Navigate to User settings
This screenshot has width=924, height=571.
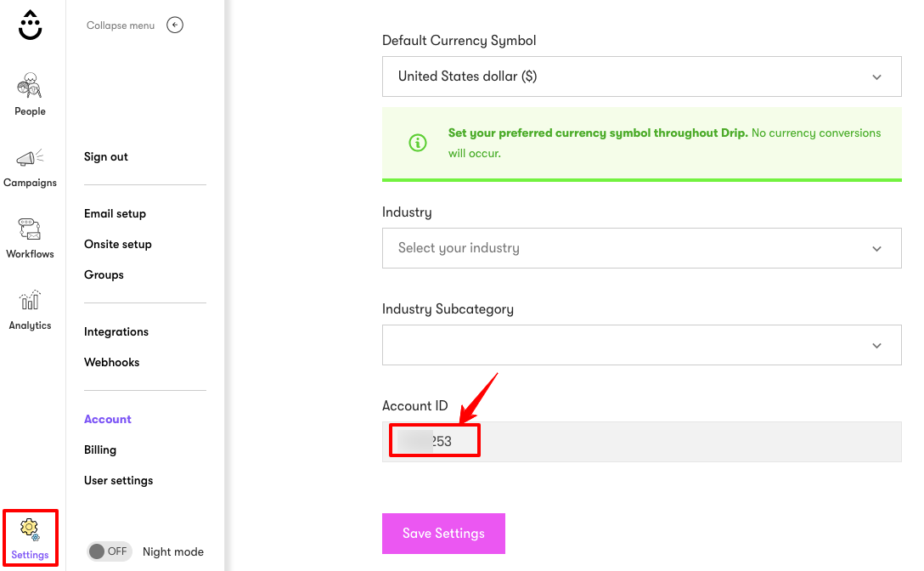click(118, 480)
